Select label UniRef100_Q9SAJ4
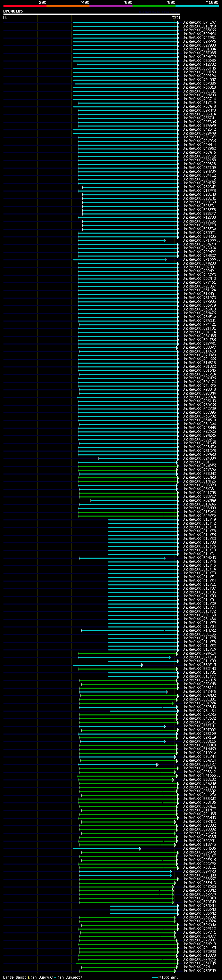The height and width of the screenshot is (980, 222). tap(199, 114)
